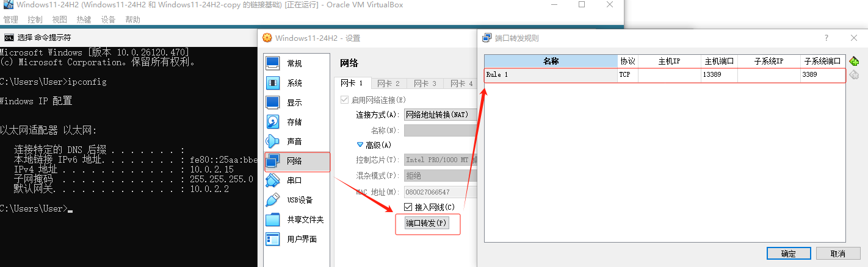
Task: Click 端口转发(P) button
Action: click(427, 224)
